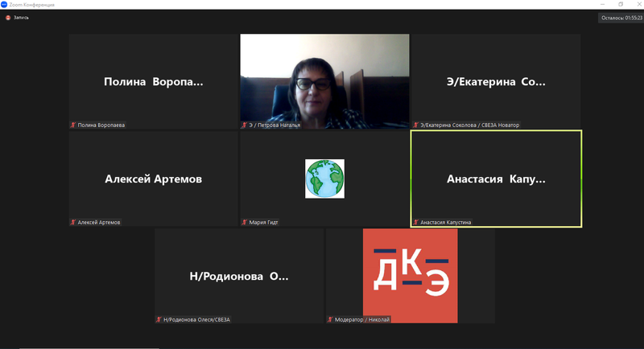Viewport: 644px width, 349px height.
Task: Click muted mic icon for Екатерина Соколова
Action: coord(415,125)
